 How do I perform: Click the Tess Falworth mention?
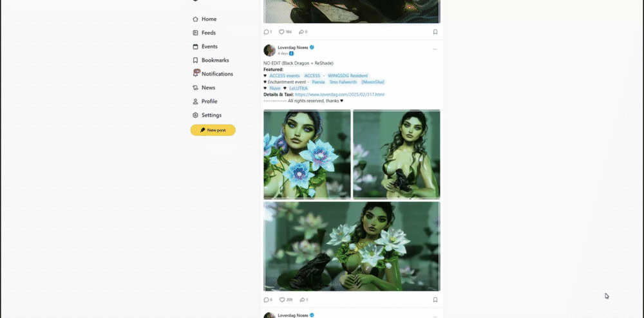(x=343, y=82)
